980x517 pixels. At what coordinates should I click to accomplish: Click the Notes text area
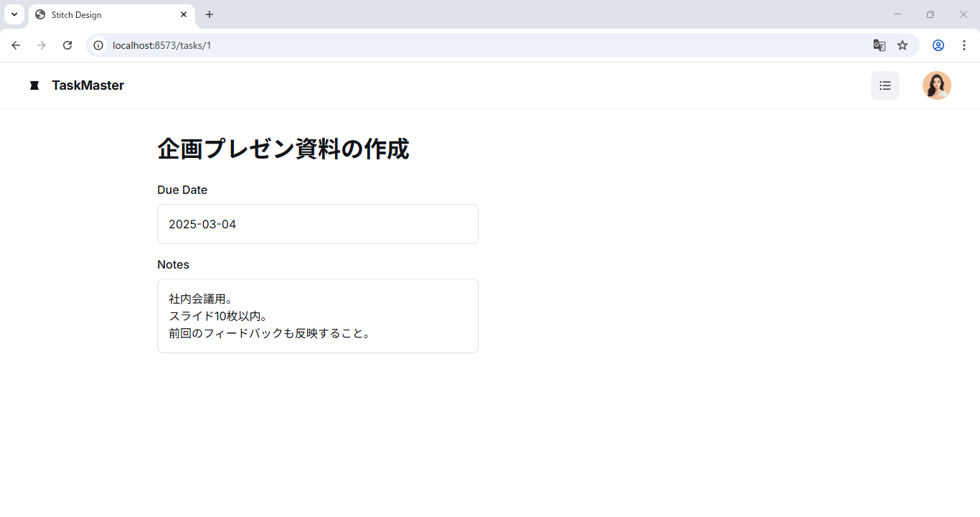click(x=318, y=316)
